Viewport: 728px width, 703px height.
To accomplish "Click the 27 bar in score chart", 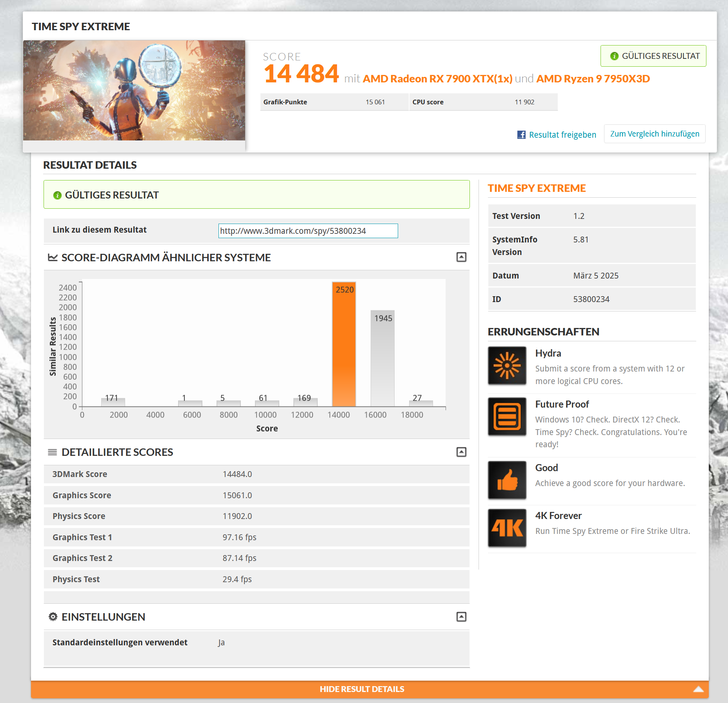I will [421, 403].
